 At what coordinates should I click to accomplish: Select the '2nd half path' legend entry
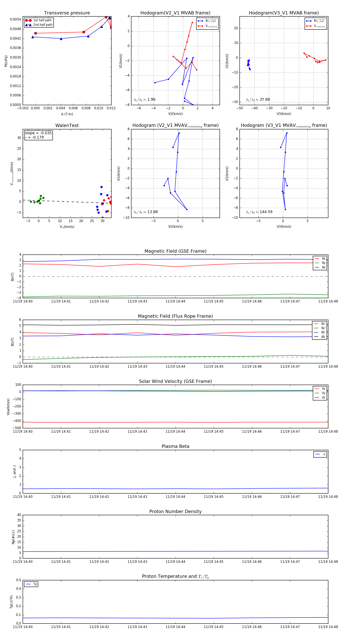point(39,25)
